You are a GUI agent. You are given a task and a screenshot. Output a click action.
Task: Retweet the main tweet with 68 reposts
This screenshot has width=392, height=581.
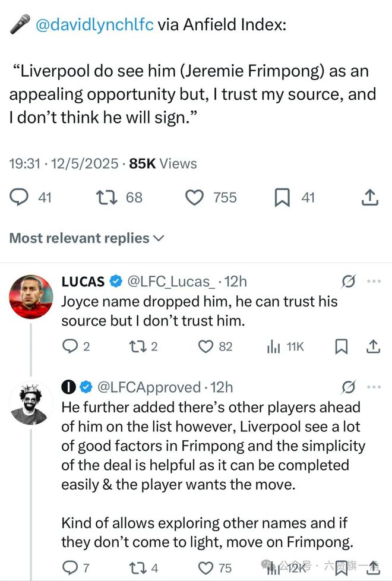pyautogui.click(x=107, y=197)
